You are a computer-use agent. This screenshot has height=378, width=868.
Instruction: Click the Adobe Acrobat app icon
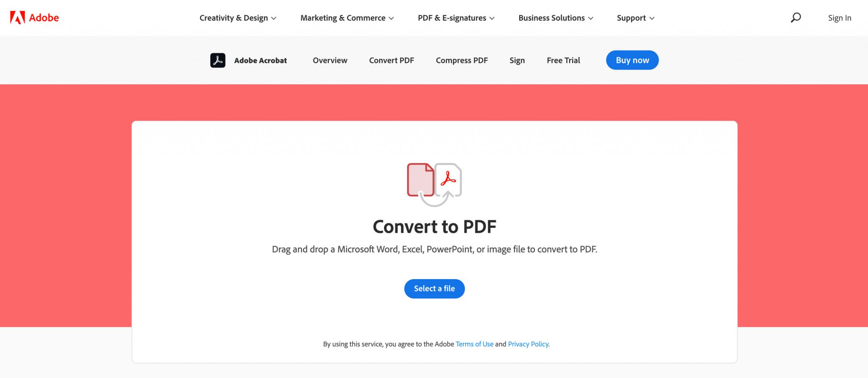point(218,60)
